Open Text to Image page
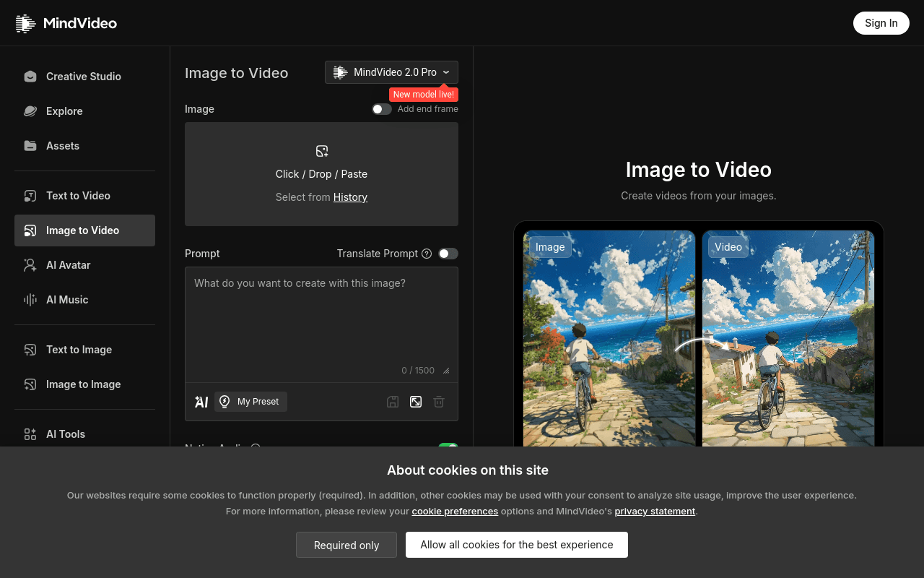This screenshot has height=578, width=924. pyautogui.click(x=84, y=350)
